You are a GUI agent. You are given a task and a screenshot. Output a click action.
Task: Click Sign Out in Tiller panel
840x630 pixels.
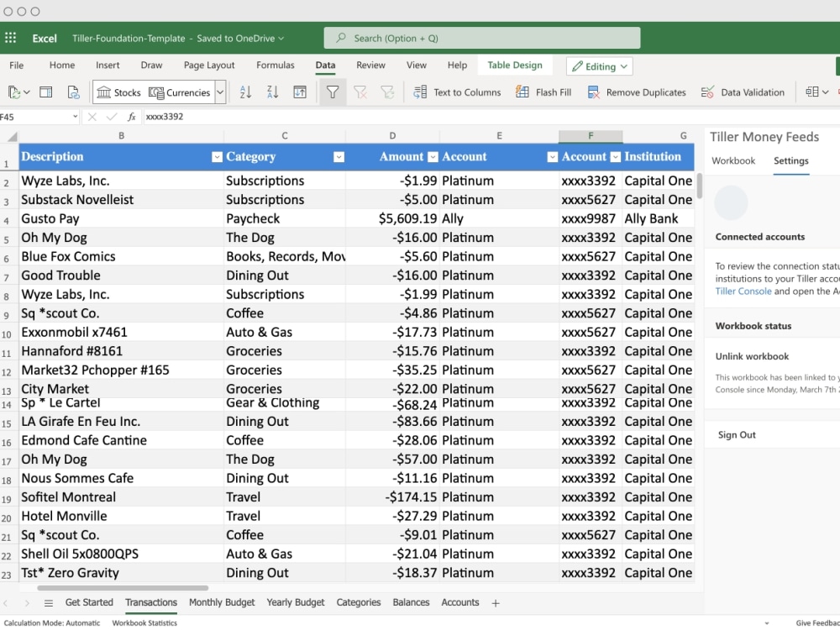pyautogui.click(x=737, y=435)
